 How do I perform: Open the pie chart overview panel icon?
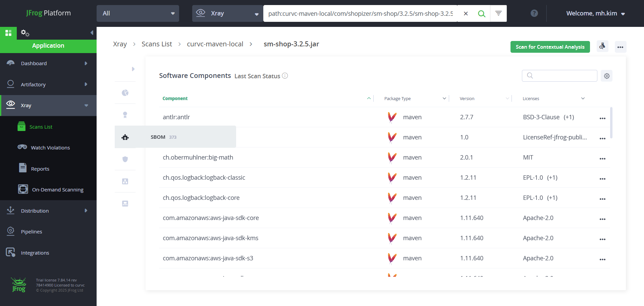tap(125, 93)
